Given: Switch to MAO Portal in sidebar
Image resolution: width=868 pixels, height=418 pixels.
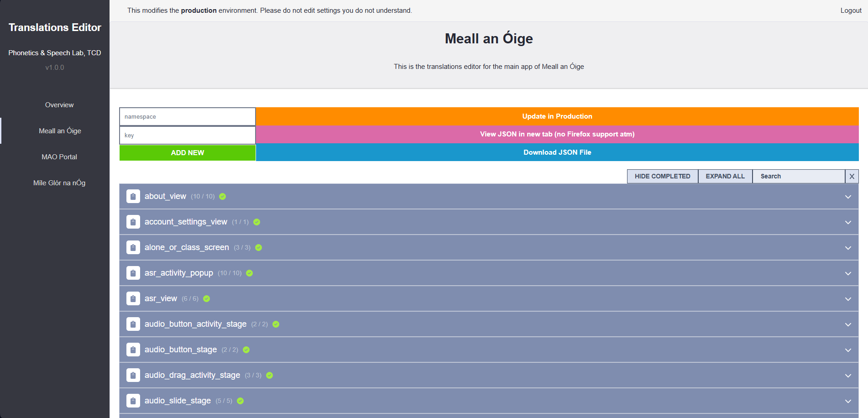Looking at the screenshot, I should (59, 157).
